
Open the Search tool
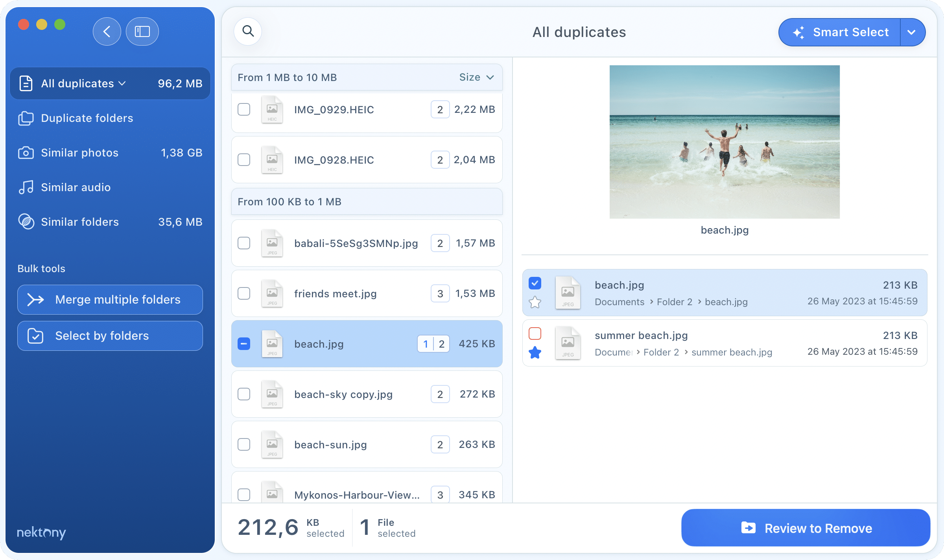[248, 31]
